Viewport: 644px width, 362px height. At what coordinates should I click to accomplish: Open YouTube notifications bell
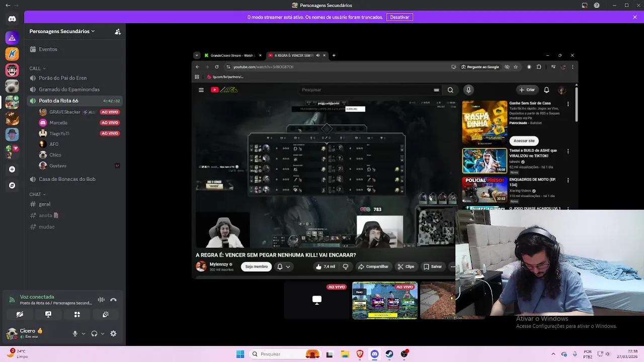click(x=546, y=90)
